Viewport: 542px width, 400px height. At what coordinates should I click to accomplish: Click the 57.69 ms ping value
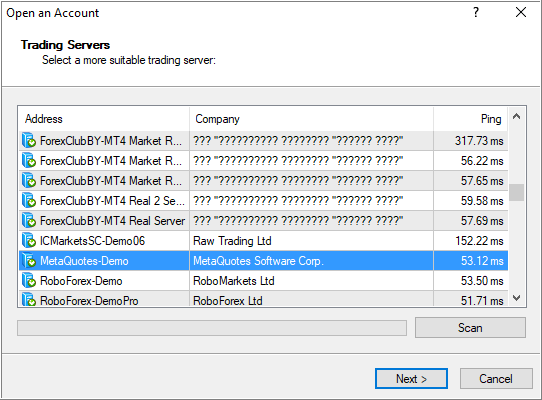pos(482,221)
